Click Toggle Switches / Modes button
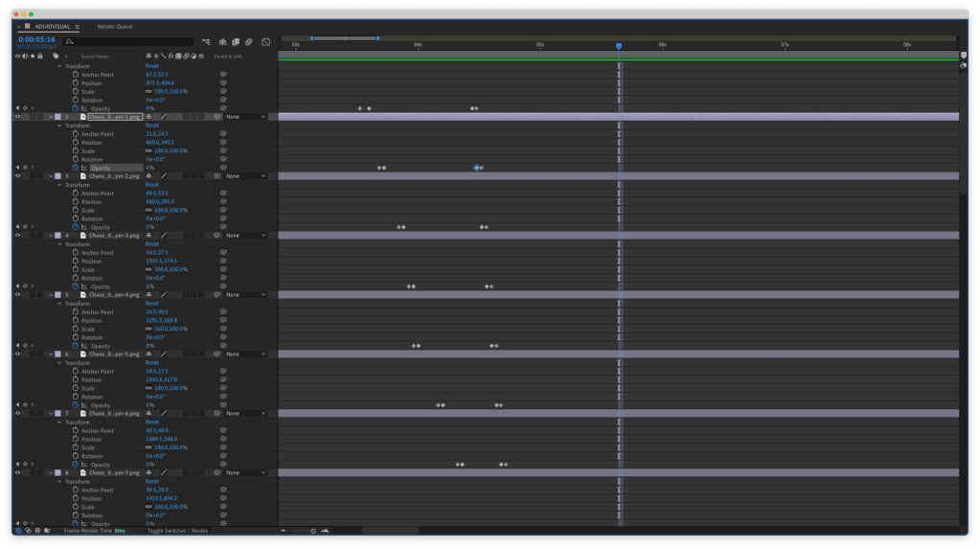 (177, 530)
